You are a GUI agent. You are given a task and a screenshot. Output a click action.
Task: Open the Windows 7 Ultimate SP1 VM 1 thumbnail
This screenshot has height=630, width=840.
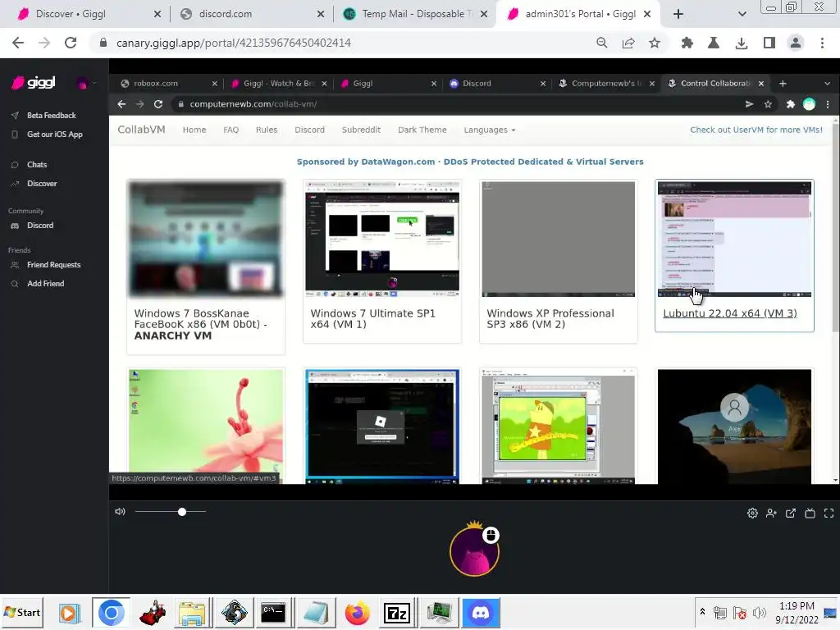click(x=382, y=239)
